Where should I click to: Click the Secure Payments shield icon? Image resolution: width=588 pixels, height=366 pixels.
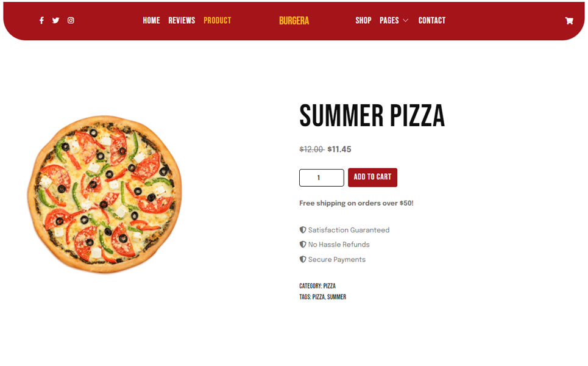(x=303, y=259)
